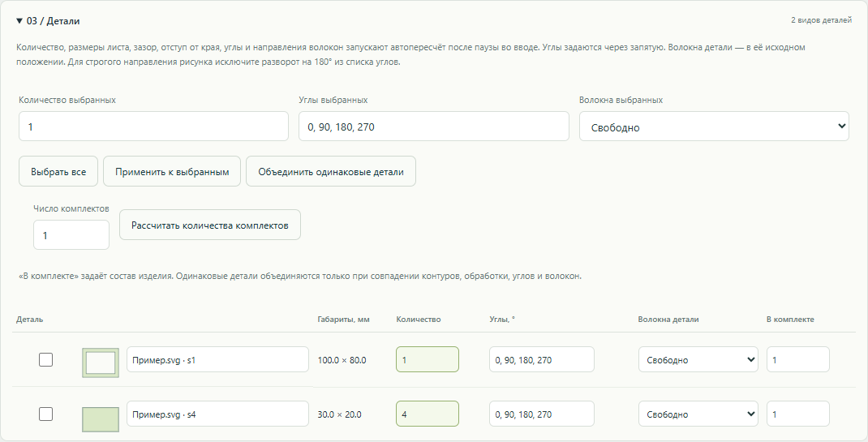Click the Выбрать все button
This screenshot has height=442, width=868.
click(x=58, y=171)
